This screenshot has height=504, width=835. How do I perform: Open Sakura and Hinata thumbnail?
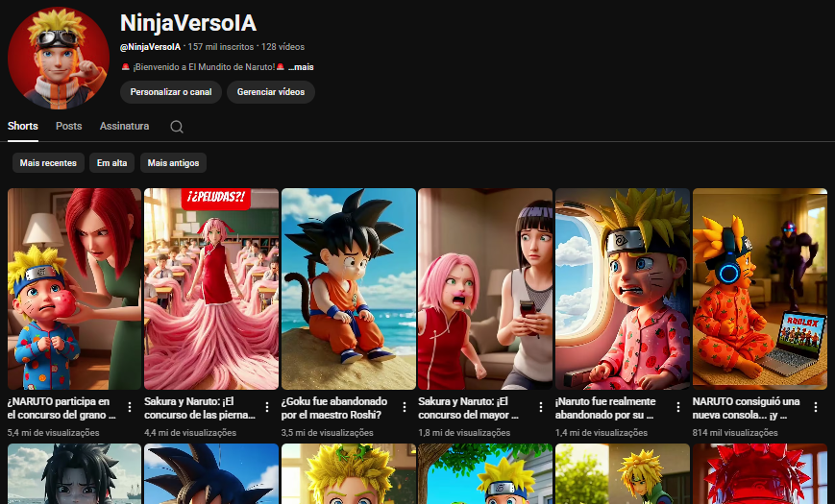[x=485, y=289]
